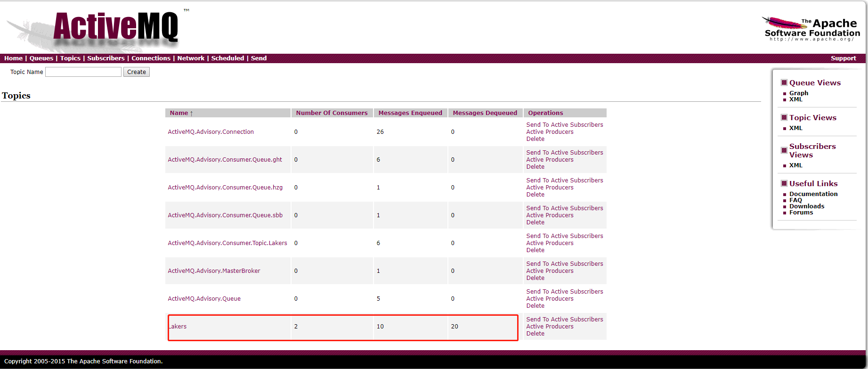This screenshot has width=868, height=369.
Task: View Active Producers for Consumer.Topic.Lakers
Action: [550, 243]
